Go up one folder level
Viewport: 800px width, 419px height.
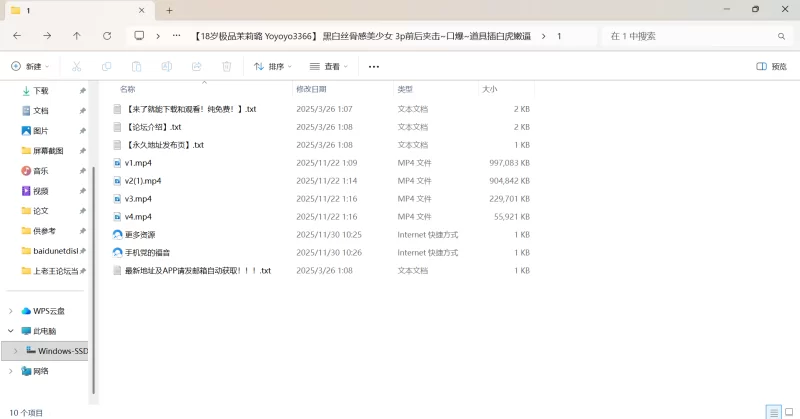pos(77,36)
